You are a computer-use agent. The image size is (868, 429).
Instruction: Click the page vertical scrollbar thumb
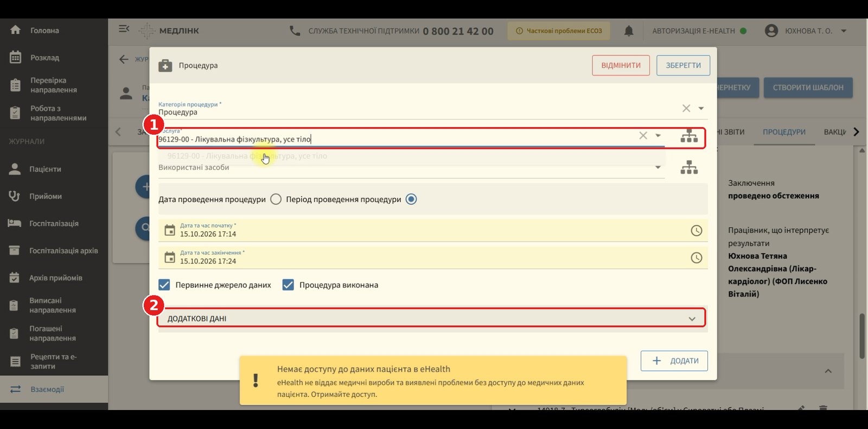click(x=862, y=336)
